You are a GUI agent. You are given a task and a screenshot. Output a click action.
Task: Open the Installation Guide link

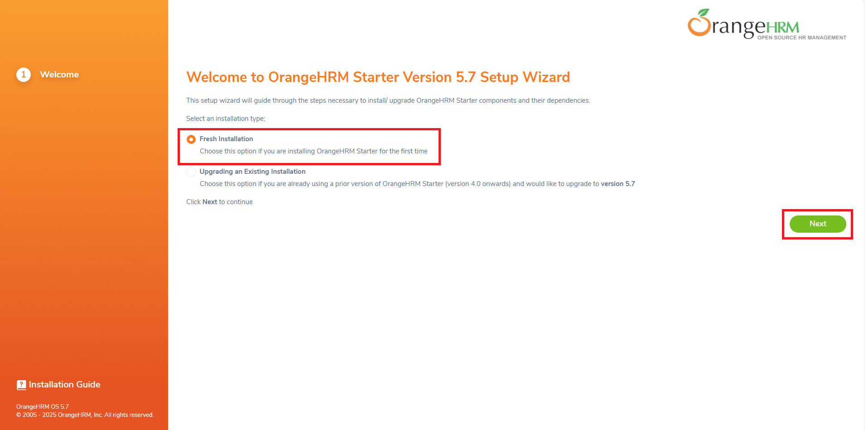click(65, 385)
